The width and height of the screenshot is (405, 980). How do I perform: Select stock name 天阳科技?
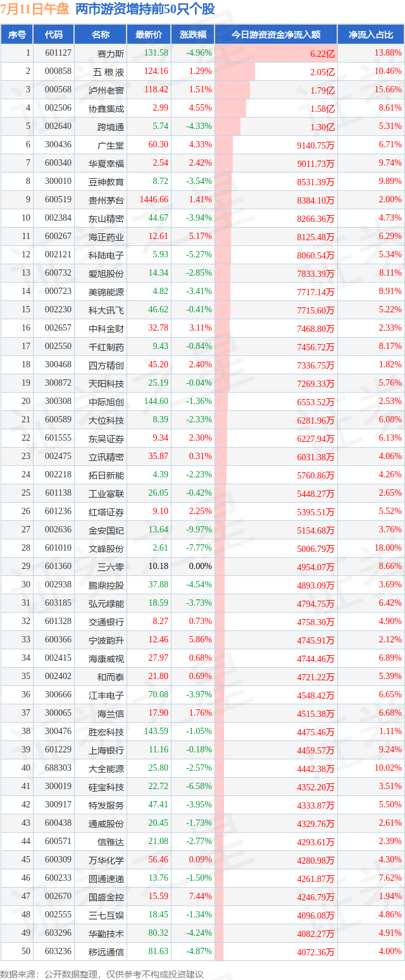[x=106, y=384]
